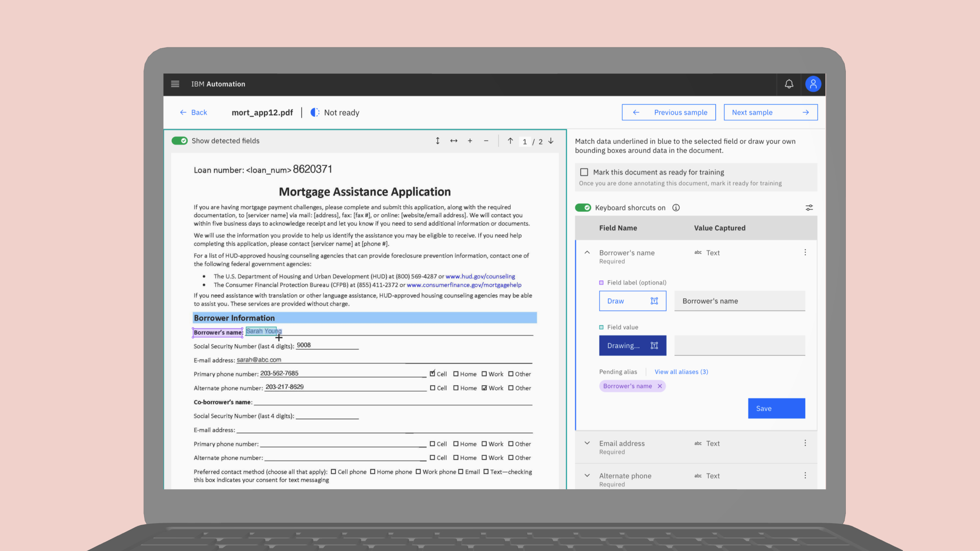Toggle Keyboard shortcuts on switch

point(583,208)
